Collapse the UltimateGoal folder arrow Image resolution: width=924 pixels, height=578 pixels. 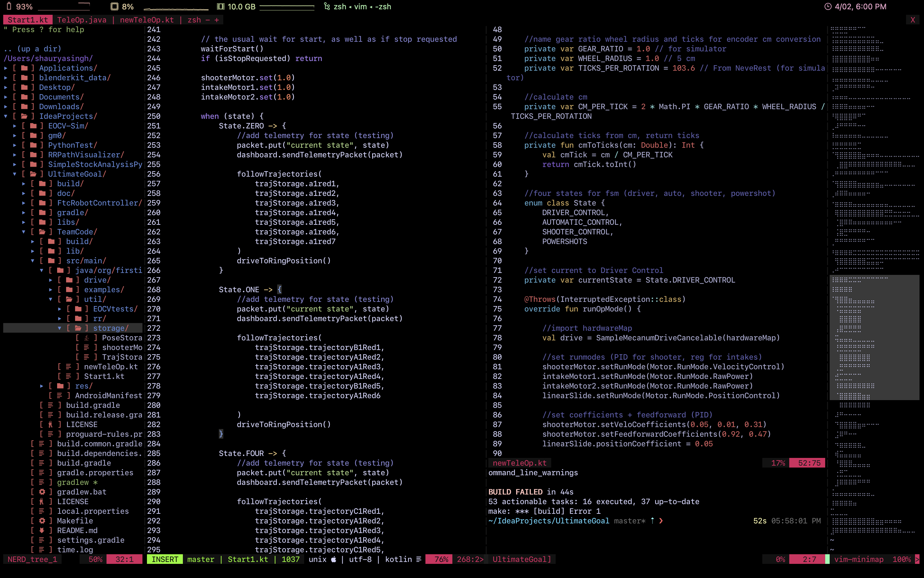[x=14, y=174]
